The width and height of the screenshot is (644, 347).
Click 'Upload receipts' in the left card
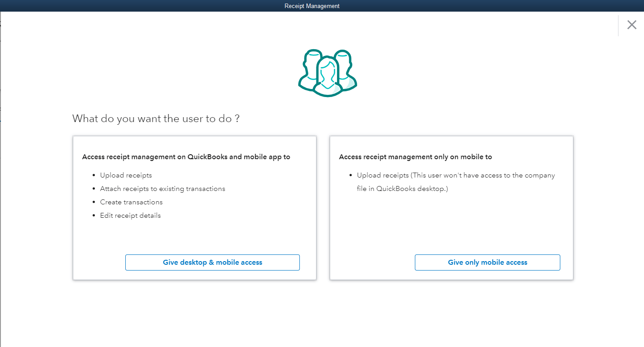126,175
